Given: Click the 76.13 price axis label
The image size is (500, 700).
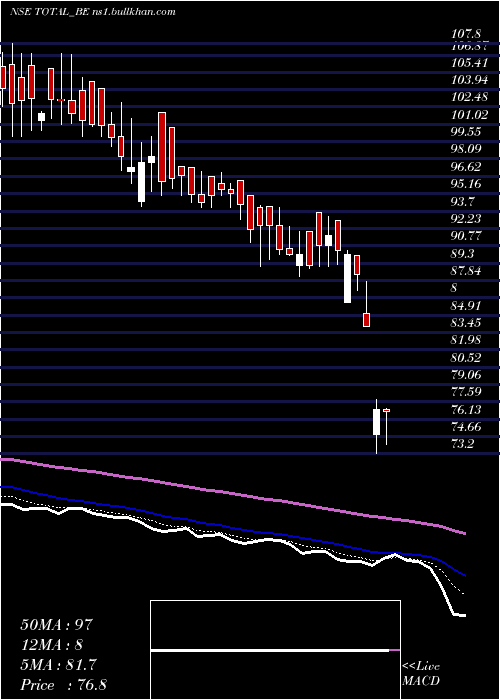Looking at the screenshot, I should 466,409.
